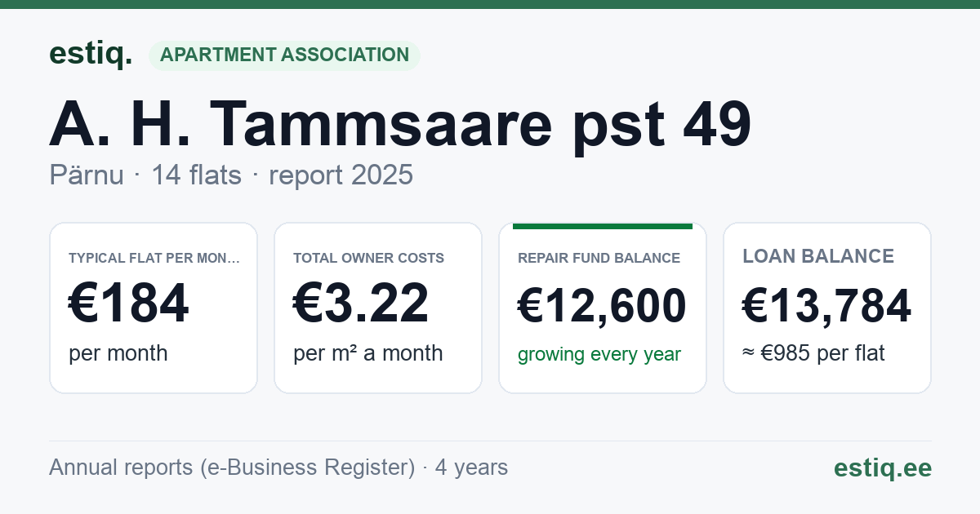Click the 'per m² a month' caption
This screenshot has height=514, width=980.
coord(368,353)
